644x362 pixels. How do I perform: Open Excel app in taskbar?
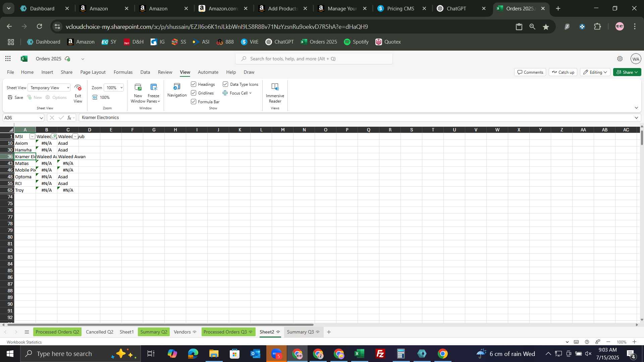point(359,354)
